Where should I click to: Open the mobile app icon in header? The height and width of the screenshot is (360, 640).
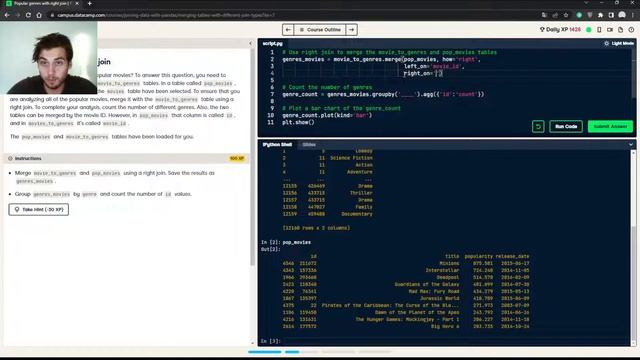[x=599, y=30]
